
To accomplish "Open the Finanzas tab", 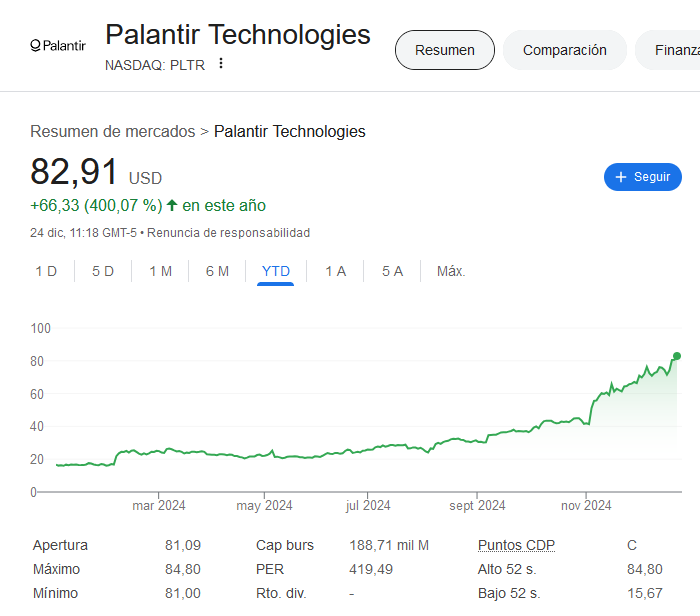I will click(668, 50).
